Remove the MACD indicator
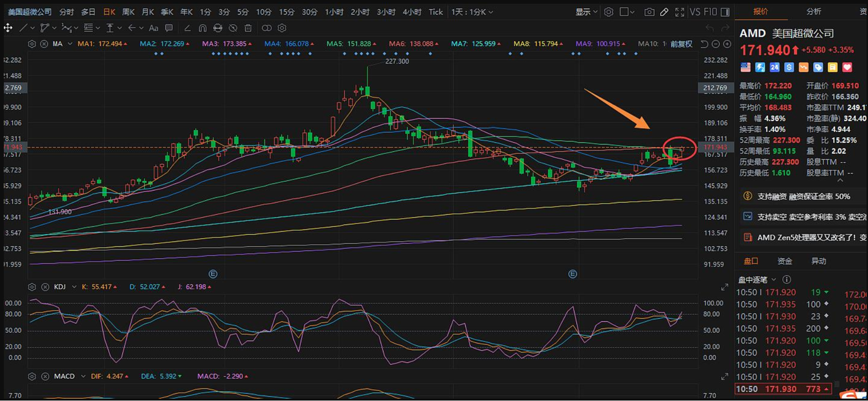The height and width of the screenshot is (401, 868). point(45,376)
